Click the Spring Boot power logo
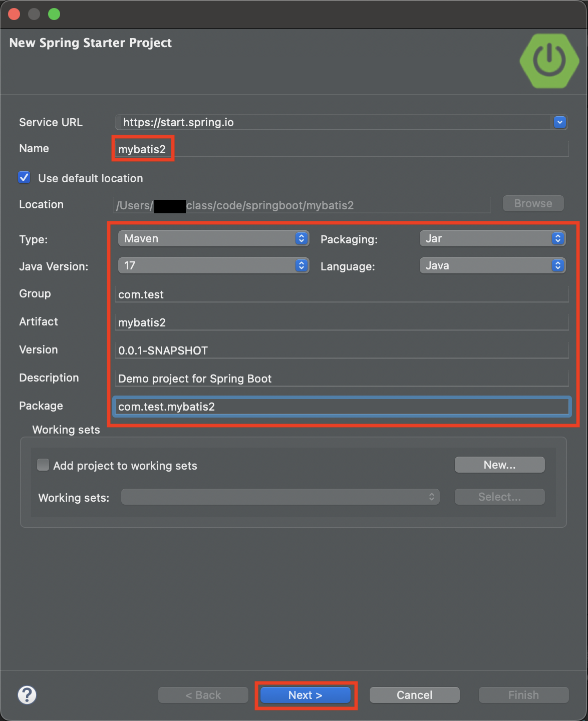 (549, 61)
